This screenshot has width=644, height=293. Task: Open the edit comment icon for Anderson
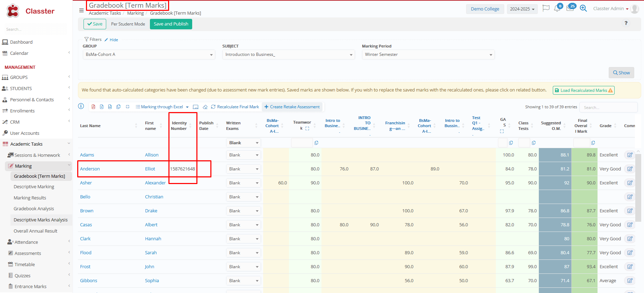pyautogui.click(x=630, y=169)
